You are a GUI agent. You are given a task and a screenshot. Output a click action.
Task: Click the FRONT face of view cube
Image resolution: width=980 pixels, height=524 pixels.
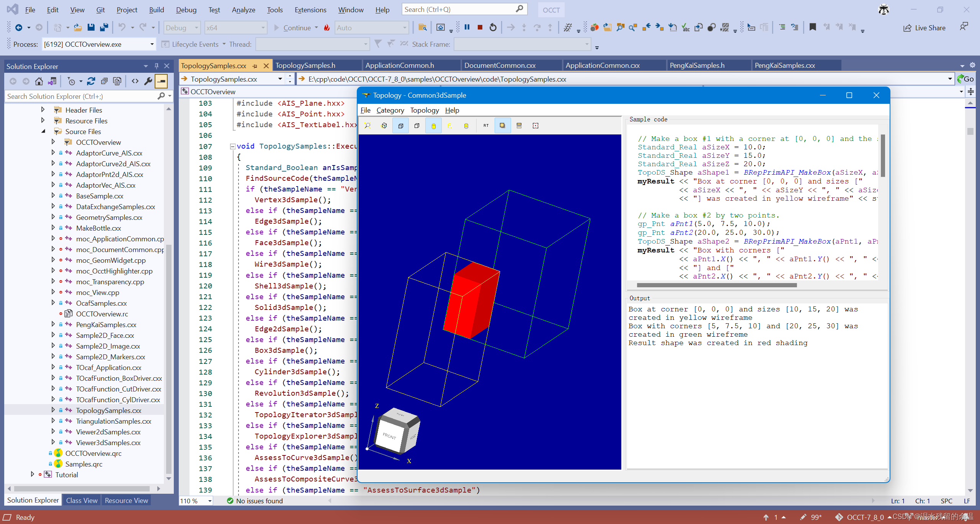click(x=390, y=436)
